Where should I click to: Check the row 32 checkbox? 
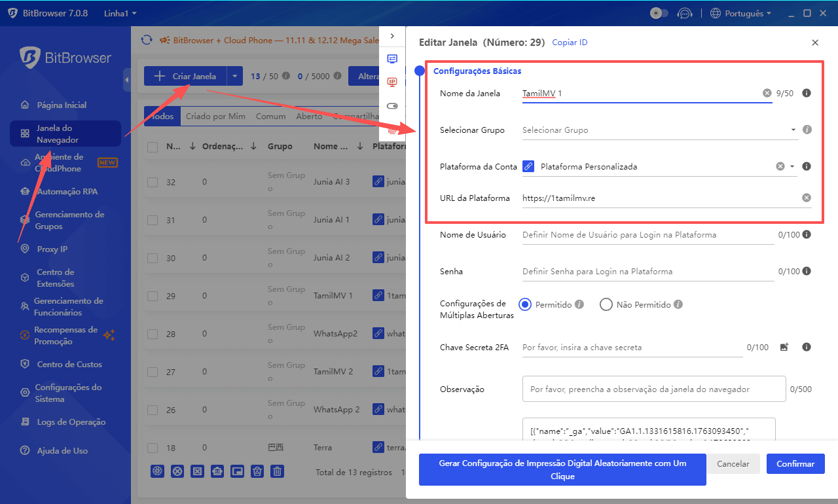(x=153, y=182)
